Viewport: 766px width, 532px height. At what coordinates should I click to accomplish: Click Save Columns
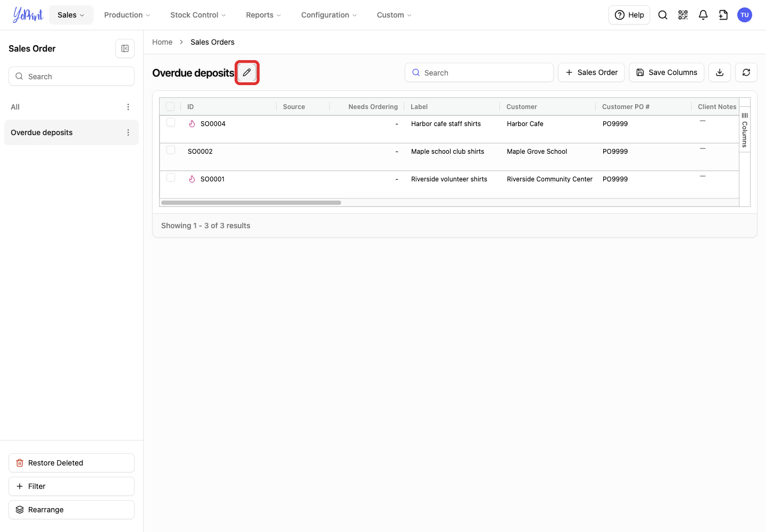[667, 72]
